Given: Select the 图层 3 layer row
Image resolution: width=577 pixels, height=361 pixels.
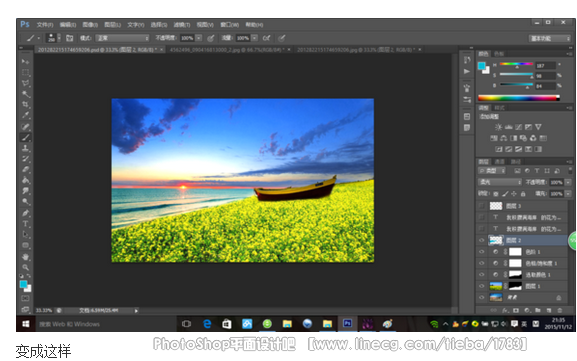Looking at the screenshot, I should [522, 206].
